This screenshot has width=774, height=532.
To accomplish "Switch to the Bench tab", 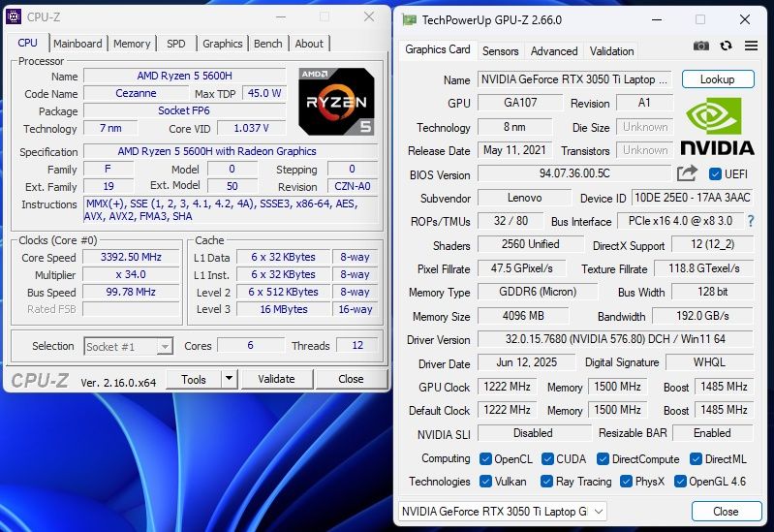I will pyautogui.click(x=267, y=44).
